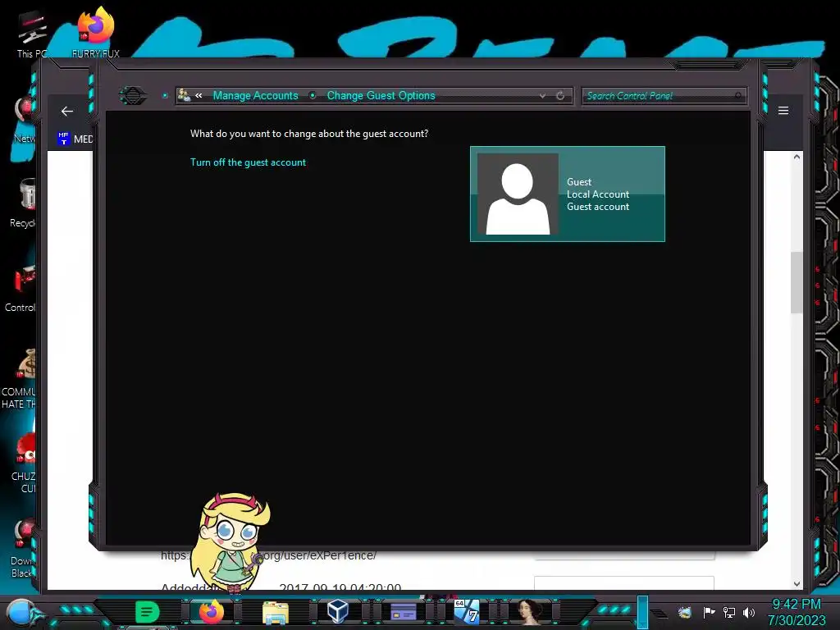Expand the hidden breadcrumb path chevrons
This screenshot has width=840, height=630.
pos(199,95)
